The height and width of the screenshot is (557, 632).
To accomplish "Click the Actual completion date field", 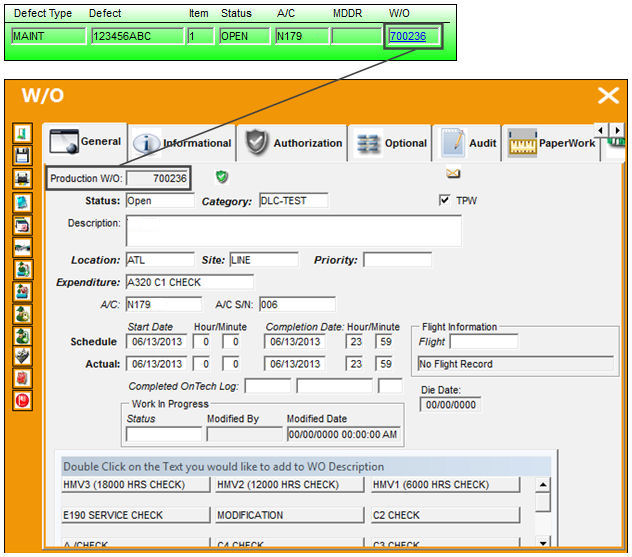I will point(295,364).
